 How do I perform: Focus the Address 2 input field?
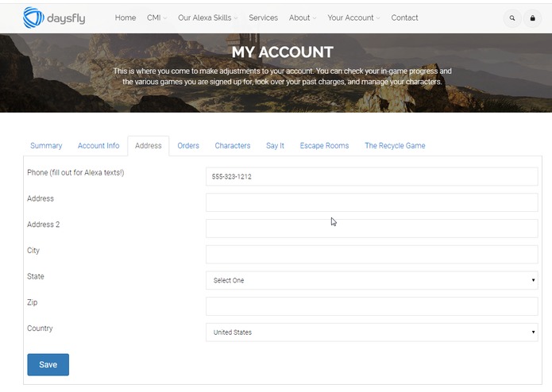click(x=372, y=229)
